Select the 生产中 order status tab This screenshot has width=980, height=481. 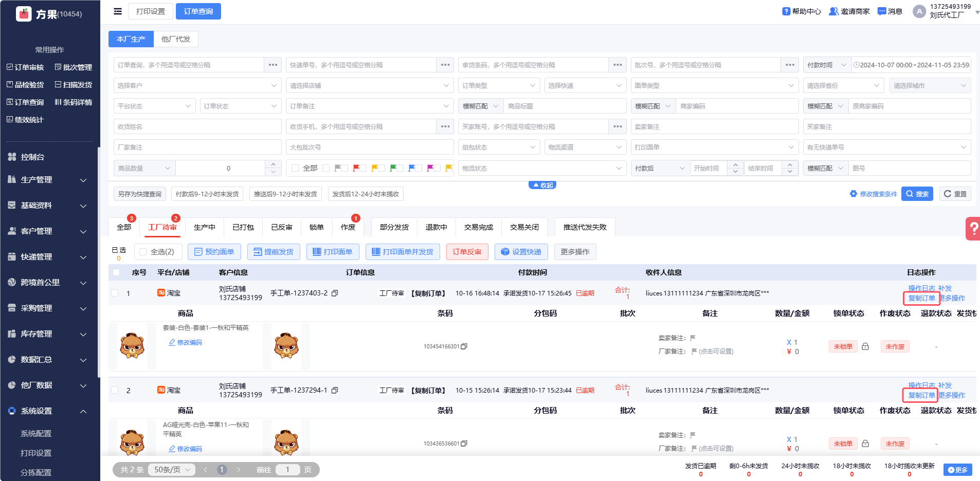coord(204,227)
